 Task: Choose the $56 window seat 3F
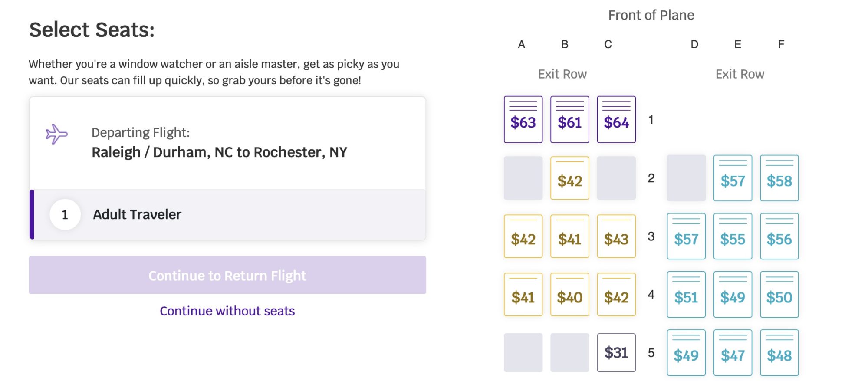click(779, 236)
